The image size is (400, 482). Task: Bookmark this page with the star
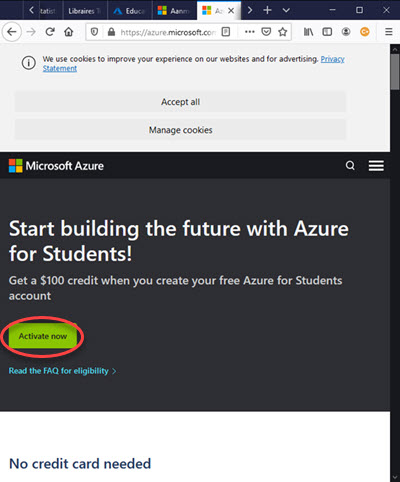283,32
